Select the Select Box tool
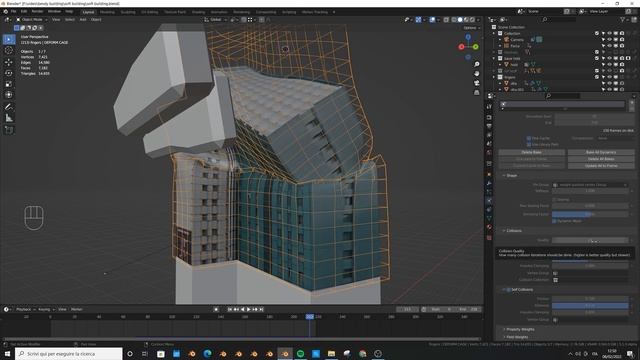This screenshot has width=640, height=360. [9, 39]
